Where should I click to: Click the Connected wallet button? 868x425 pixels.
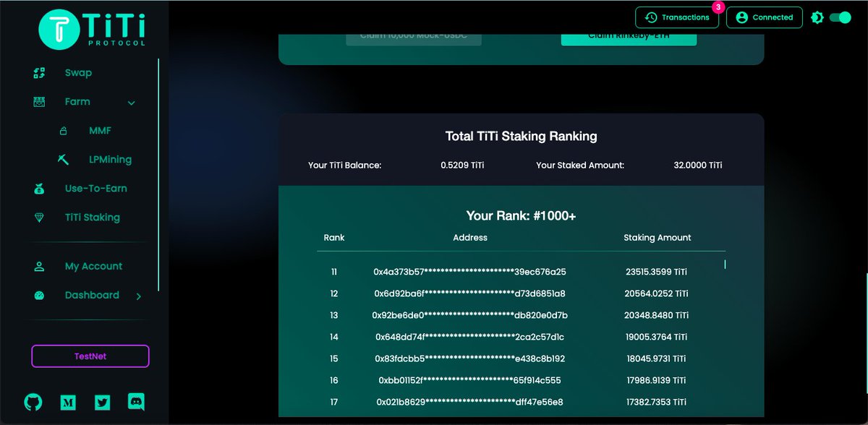(x=765, y=17)
